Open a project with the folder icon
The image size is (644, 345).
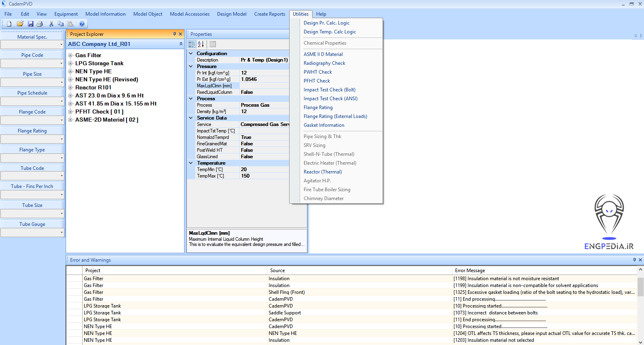tap(20, 24)
